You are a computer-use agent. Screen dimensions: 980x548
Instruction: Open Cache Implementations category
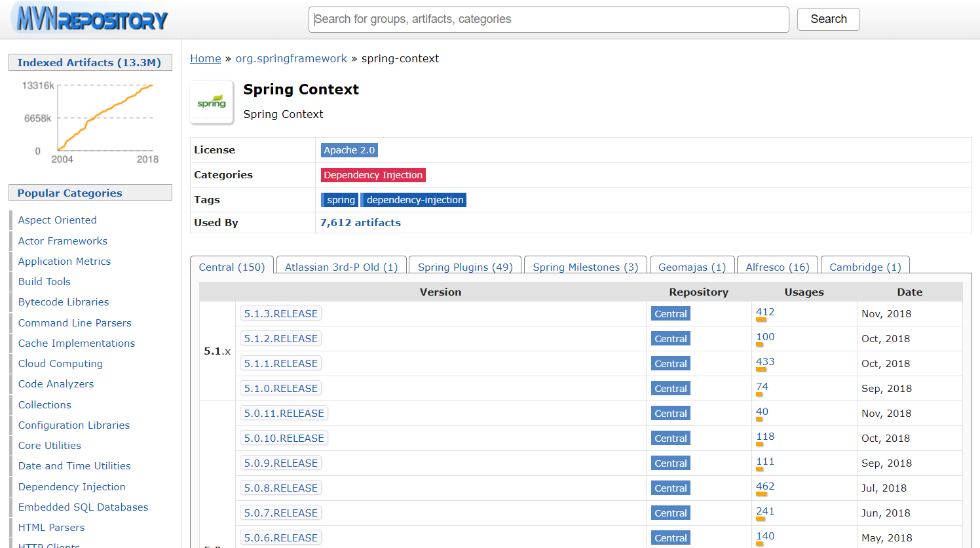click(x=76, y=343)
